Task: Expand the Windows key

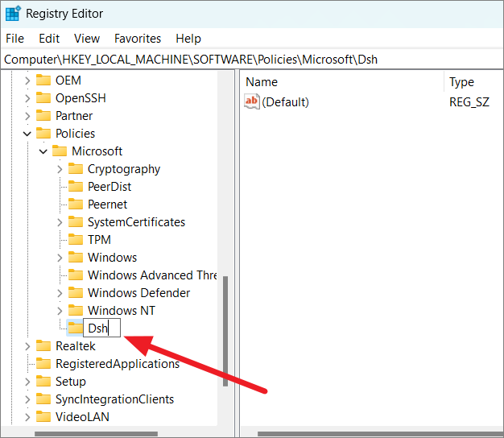Action: 60,258
